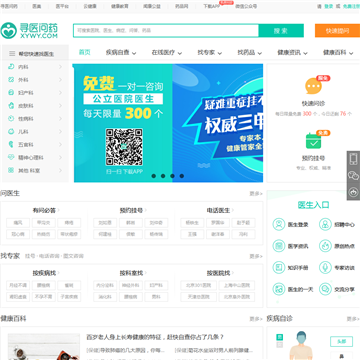360x360 pixels.
Task: Click the green 预约挂号 calendar icon
Action: click(314, 141)
